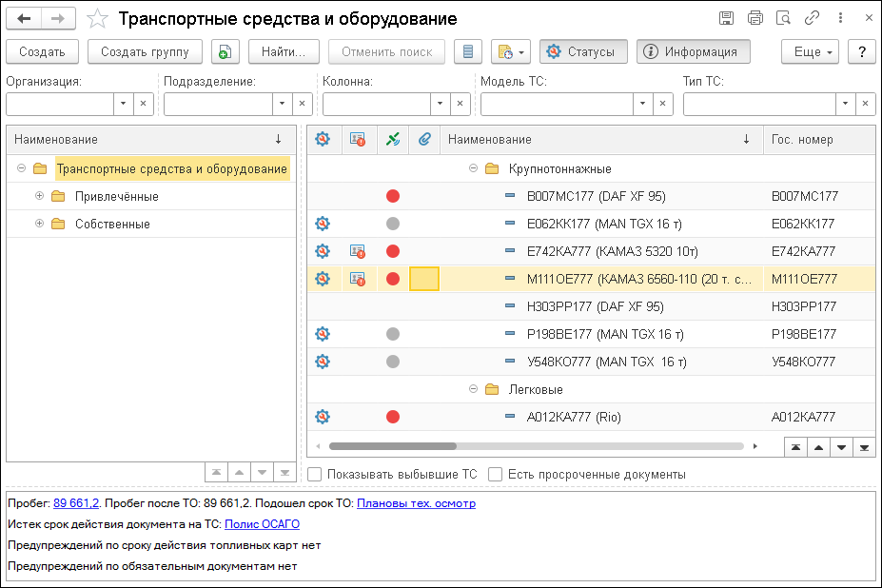Open the three-dot window menu
Viewport: 882px width, 588px height.
(840, 18)
